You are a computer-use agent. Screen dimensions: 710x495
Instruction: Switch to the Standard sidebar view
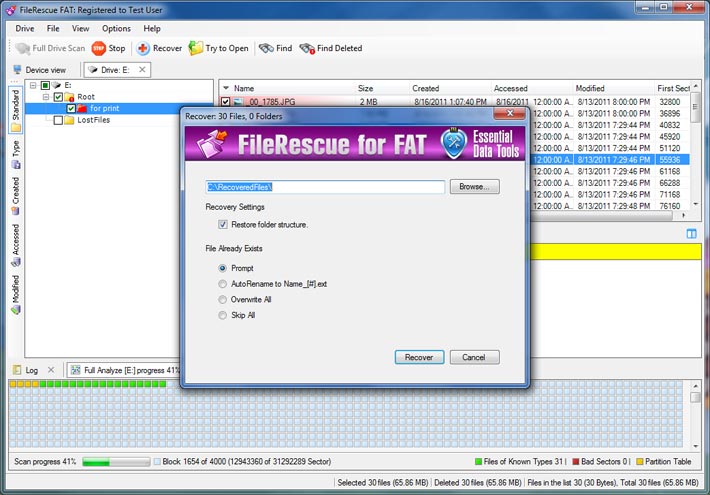tap(16, 110)
